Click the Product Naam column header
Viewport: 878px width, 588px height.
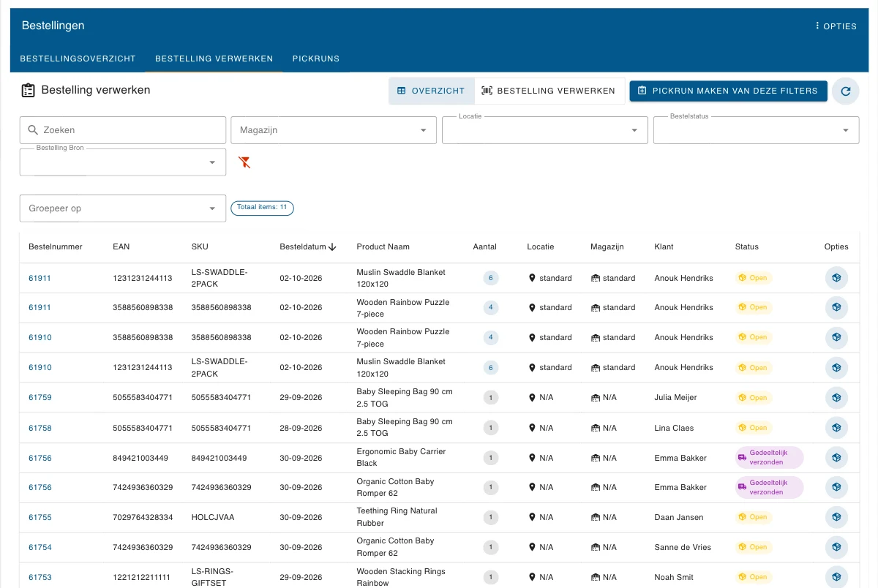[383, 247]
